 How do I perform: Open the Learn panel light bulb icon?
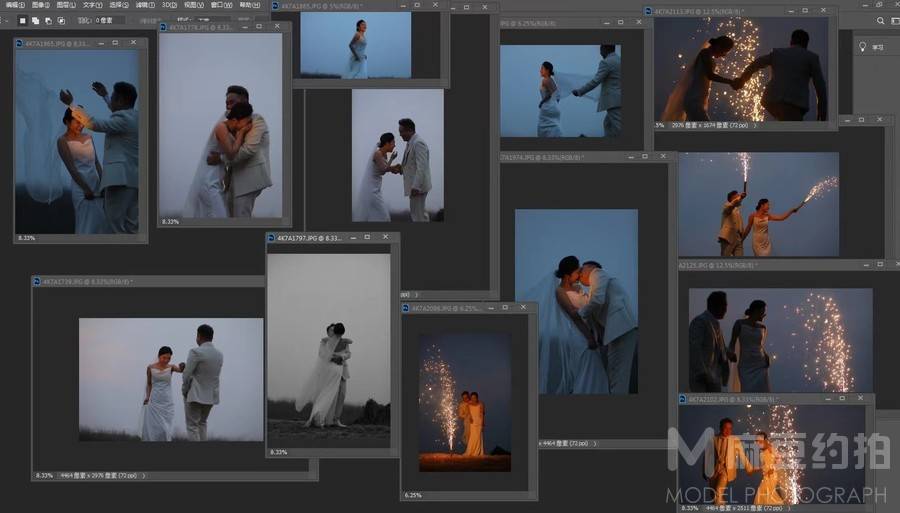click(862, 46)
